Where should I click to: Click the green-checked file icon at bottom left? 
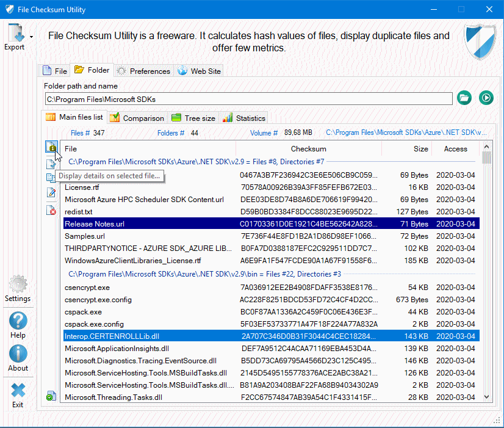[51, 397]
